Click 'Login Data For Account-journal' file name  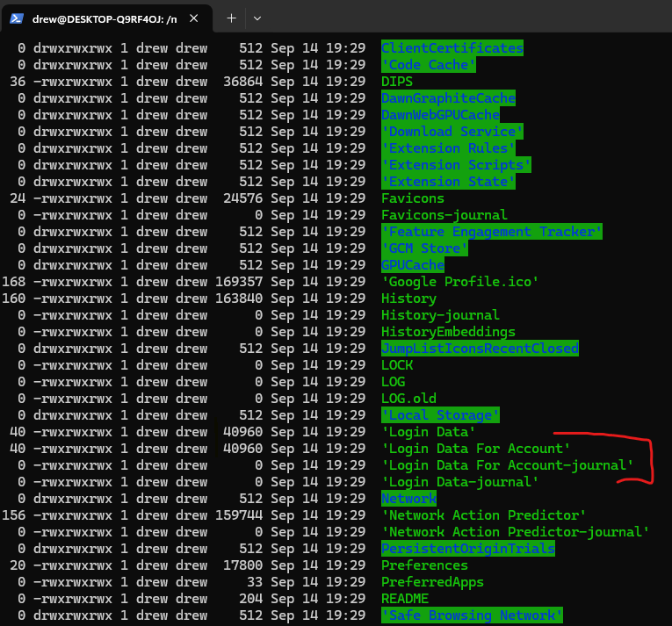[508, 465]
